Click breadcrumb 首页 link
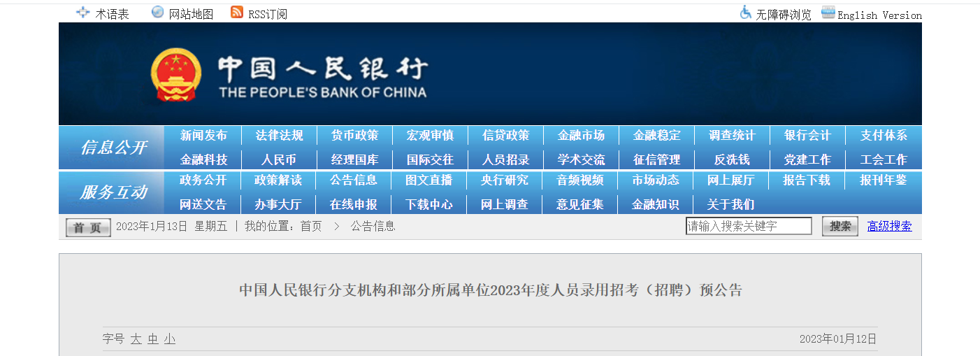This screenshot has height=356, width=980. pos(311,227)
